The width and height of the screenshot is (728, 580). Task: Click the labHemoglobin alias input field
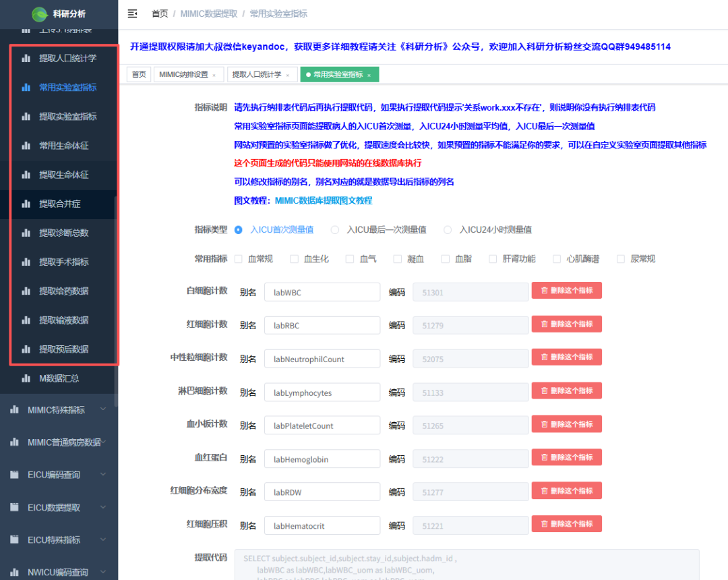(x=322, y=459)
